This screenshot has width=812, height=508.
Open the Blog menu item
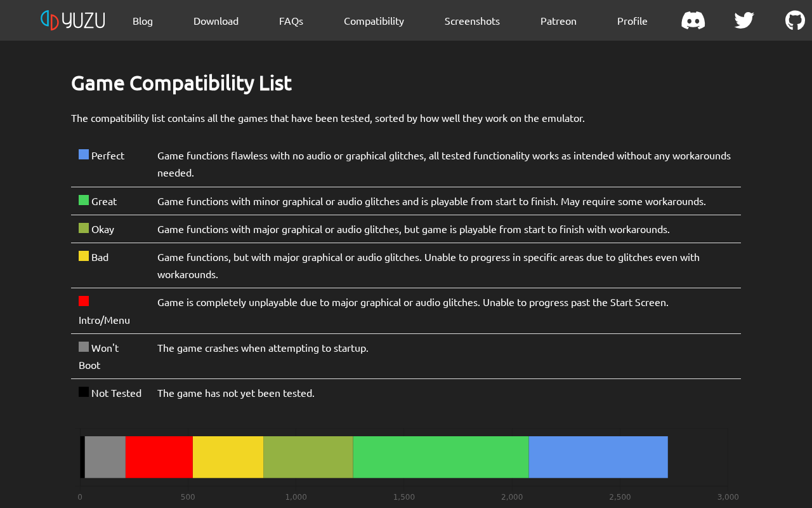143,21
